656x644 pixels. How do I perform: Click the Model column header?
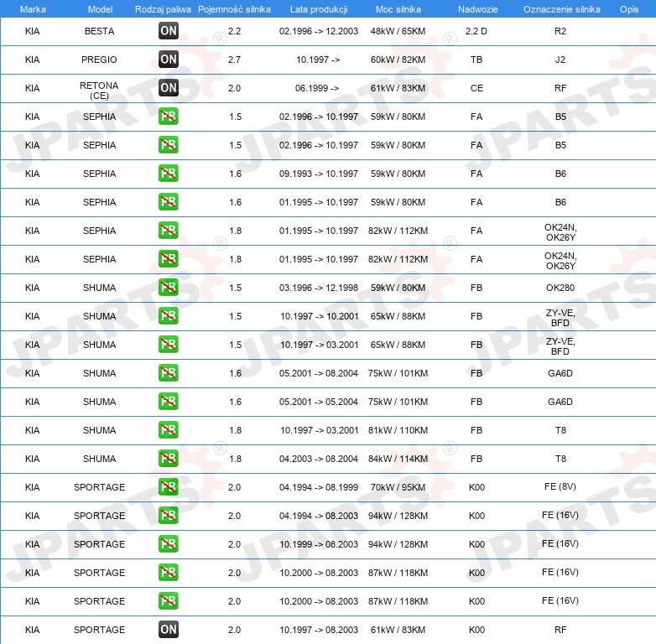click(x=100, y=9)
